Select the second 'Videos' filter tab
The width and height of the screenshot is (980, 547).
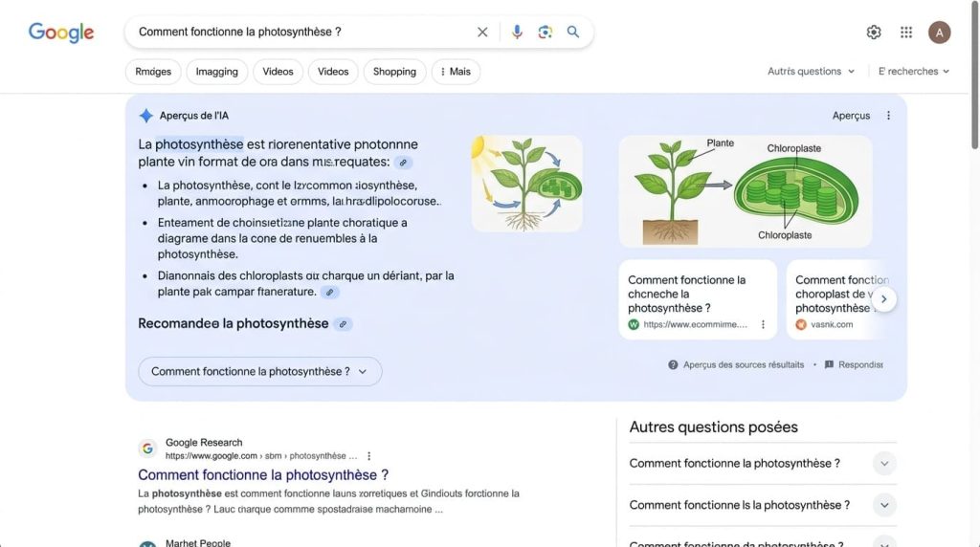(x=333, y=72)
